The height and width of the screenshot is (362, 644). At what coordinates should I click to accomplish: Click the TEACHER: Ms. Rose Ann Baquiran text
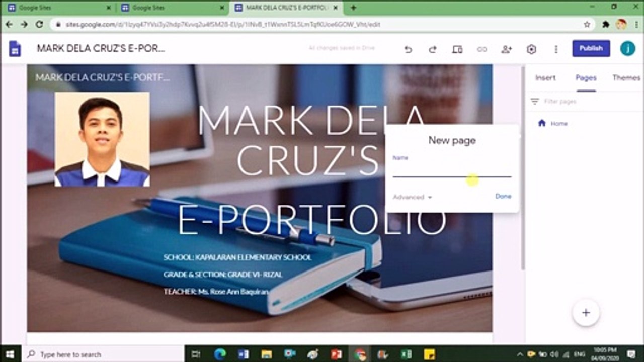[216, 292]
